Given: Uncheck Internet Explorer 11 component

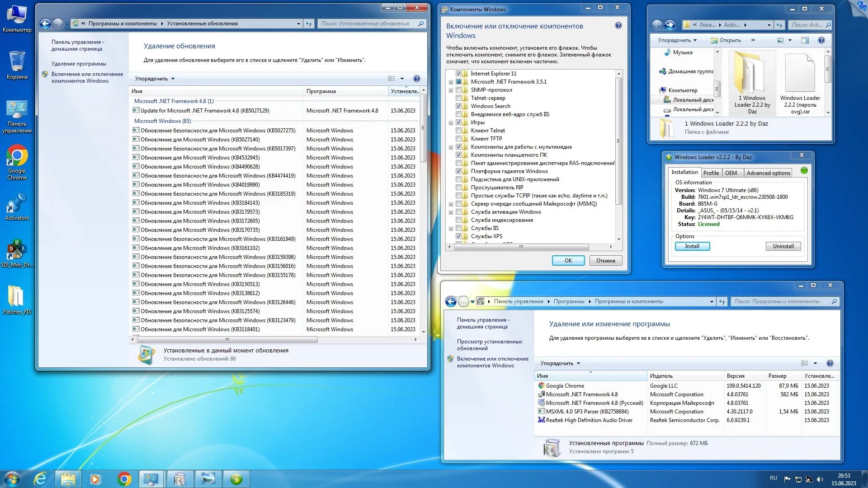Looking at the screenshot, I should [x=458, y=74].
